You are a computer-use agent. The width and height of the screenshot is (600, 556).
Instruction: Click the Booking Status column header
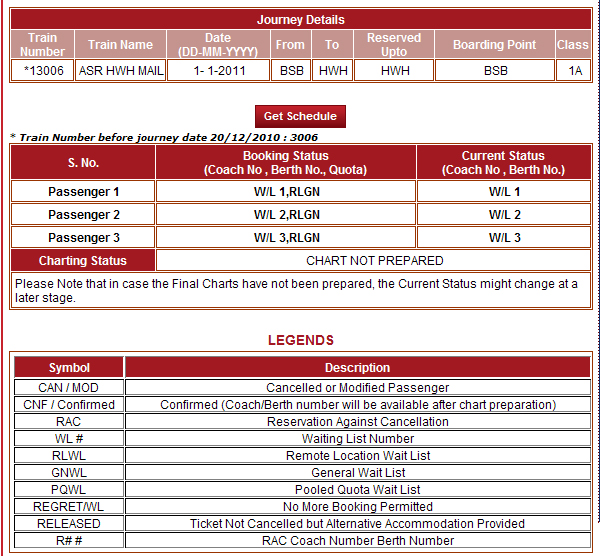pos(286,163)
